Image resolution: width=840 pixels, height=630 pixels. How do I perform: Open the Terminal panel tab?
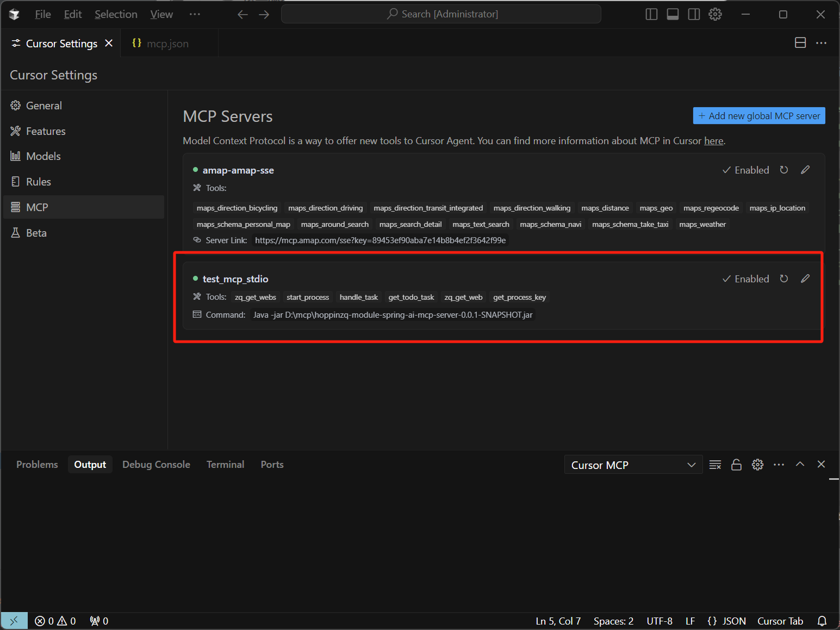tap(225, 464)
